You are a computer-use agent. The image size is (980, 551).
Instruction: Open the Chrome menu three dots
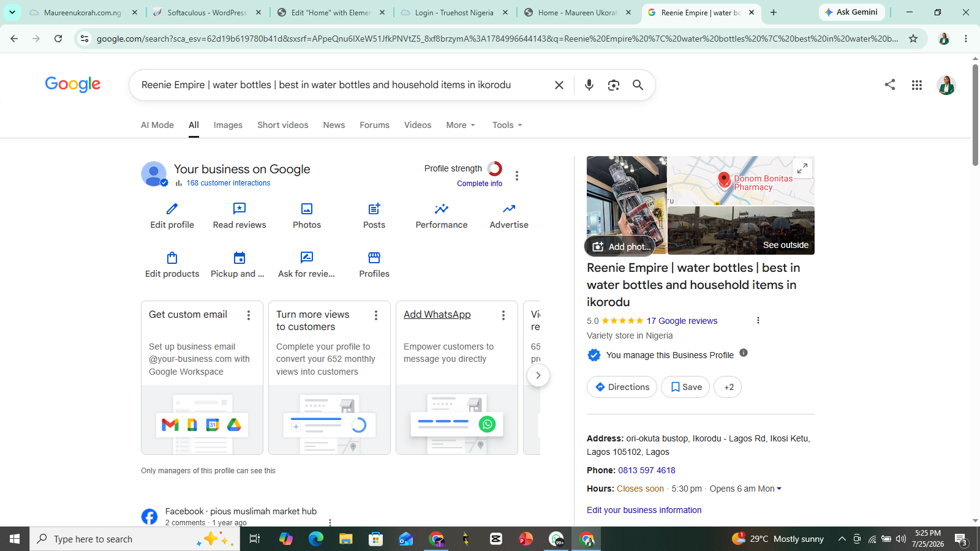(966, 39)
